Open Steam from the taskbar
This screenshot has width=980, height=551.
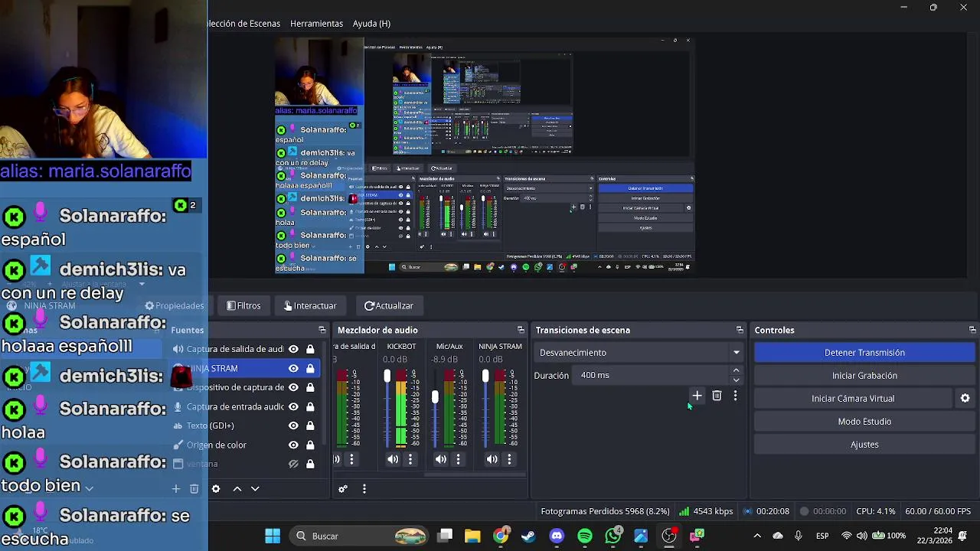pos(528,536)
